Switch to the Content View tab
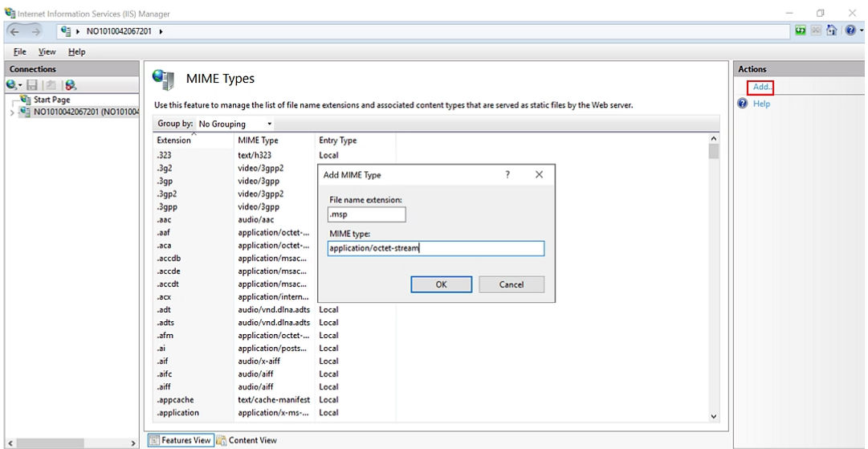868x449 pixels. click(247, 440)
